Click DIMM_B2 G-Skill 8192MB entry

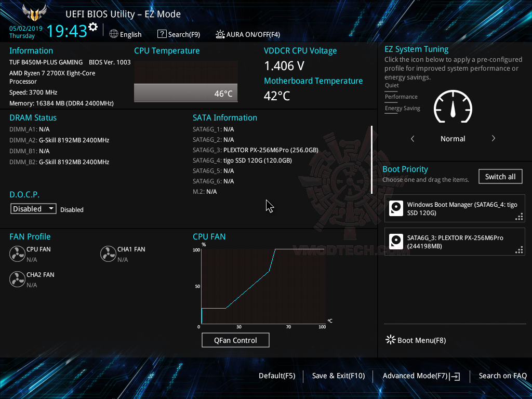pos(59,162)
